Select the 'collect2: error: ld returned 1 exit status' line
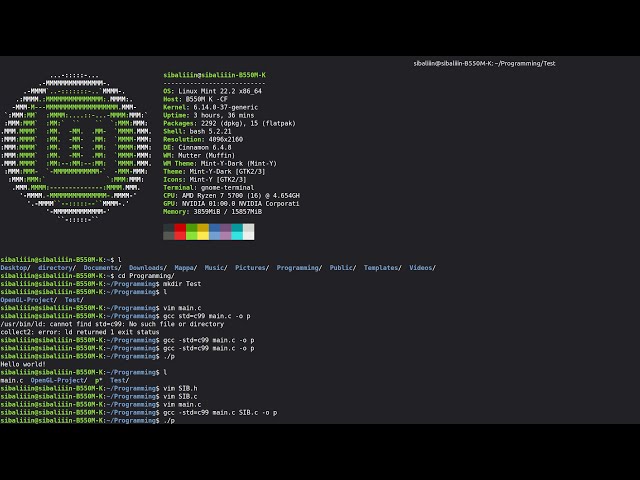Screen dimensions: 640x480 click(x=80, y=332)
